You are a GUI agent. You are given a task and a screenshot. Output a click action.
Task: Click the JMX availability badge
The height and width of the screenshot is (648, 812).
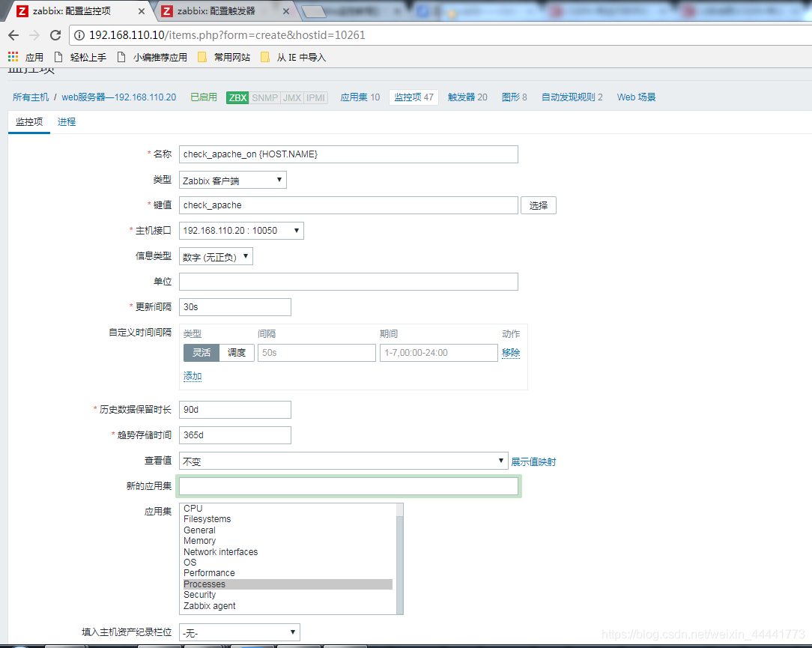pos(292,97)
